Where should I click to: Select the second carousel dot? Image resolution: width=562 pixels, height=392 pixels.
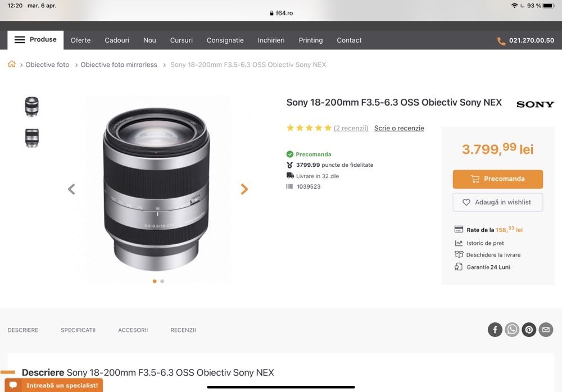pyautogui.click(x=162, y=281)
